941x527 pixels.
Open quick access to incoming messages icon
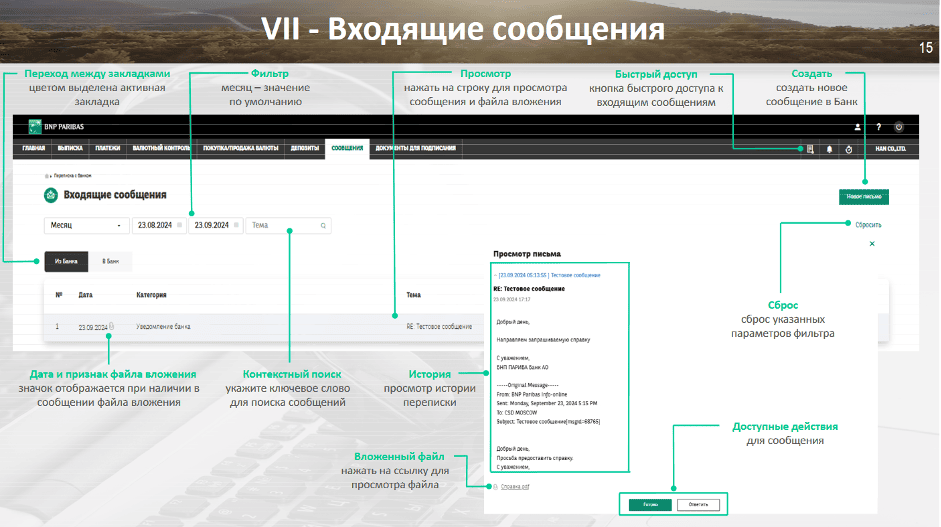coord(810,149)
